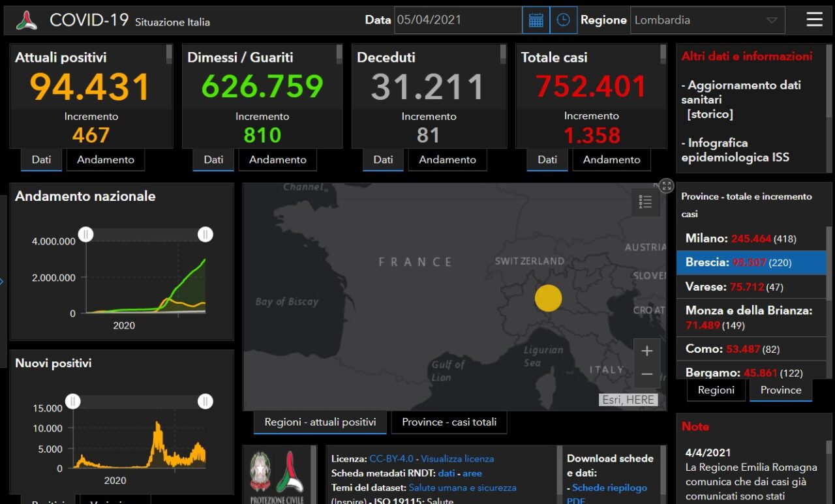Click the left handle of Andamento nazionale slider
The height and width of the screenshot is (504, 835).
coord(85,234)
